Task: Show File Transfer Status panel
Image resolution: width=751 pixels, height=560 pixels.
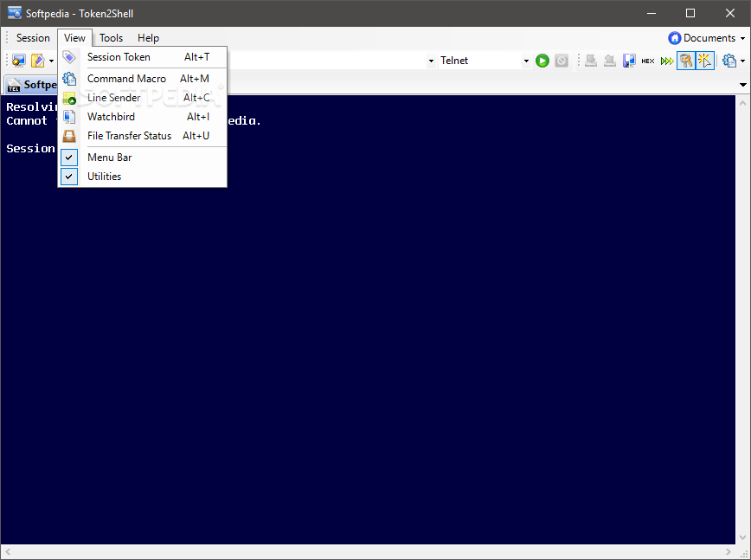Action: click(142, 136)
